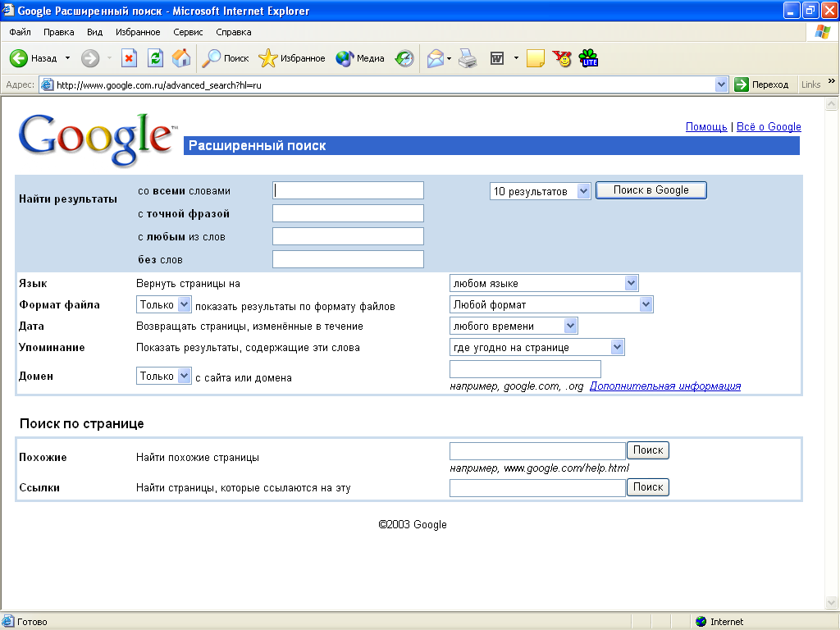Open the 'любого времени' date dropdown
Screen dimensions: 840x630
[x=514, y=326]
